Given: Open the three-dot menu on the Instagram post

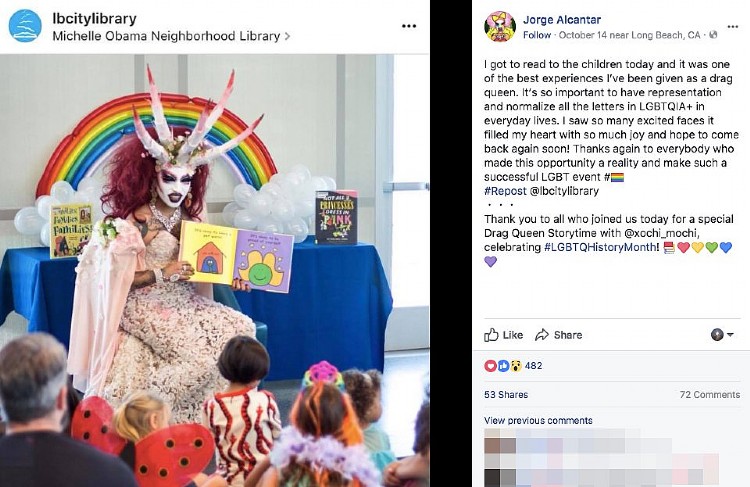Looking at the screenshot, I should click(x=408, y=26).
